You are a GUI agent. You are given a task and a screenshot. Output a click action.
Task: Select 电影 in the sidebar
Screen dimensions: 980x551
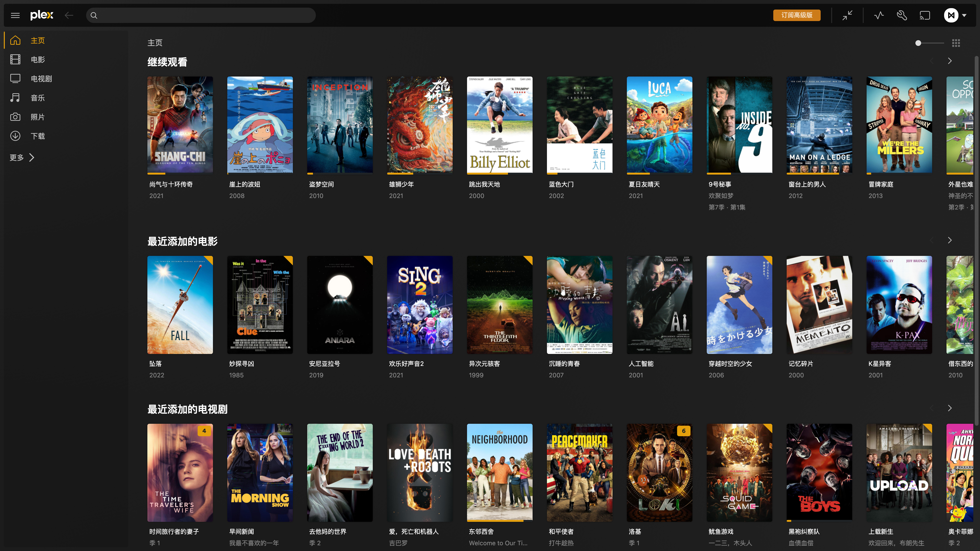[38, 60]
